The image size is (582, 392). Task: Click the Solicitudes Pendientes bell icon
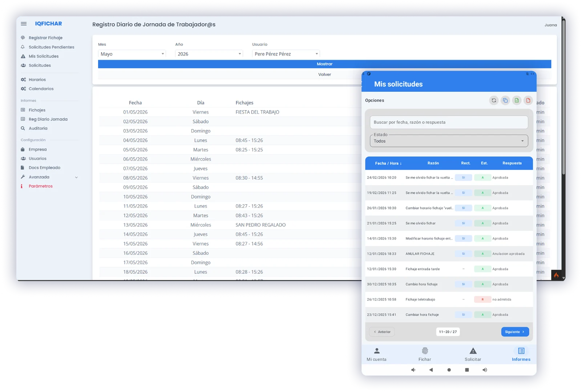23,47
